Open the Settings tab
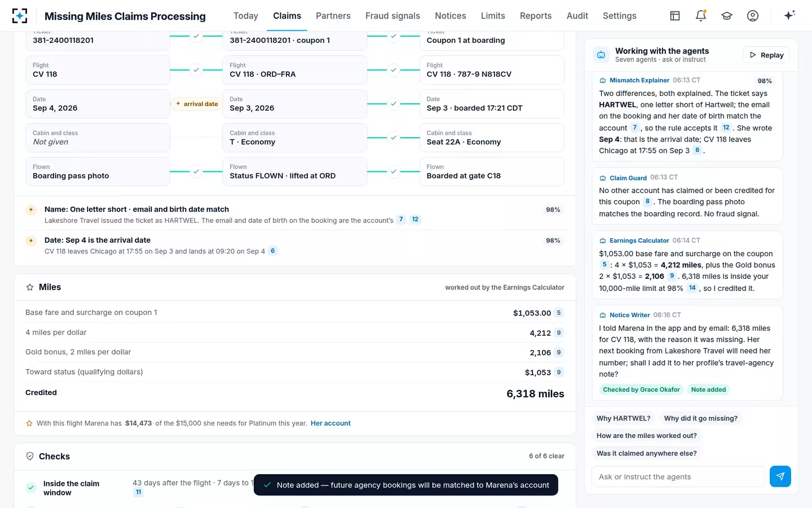 [x=620, y=16]
